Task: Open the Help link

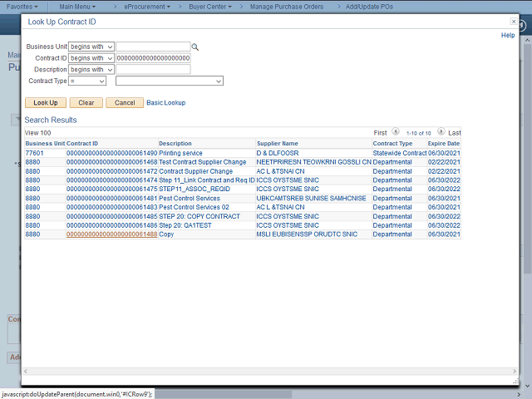Action: pos(508,36)
